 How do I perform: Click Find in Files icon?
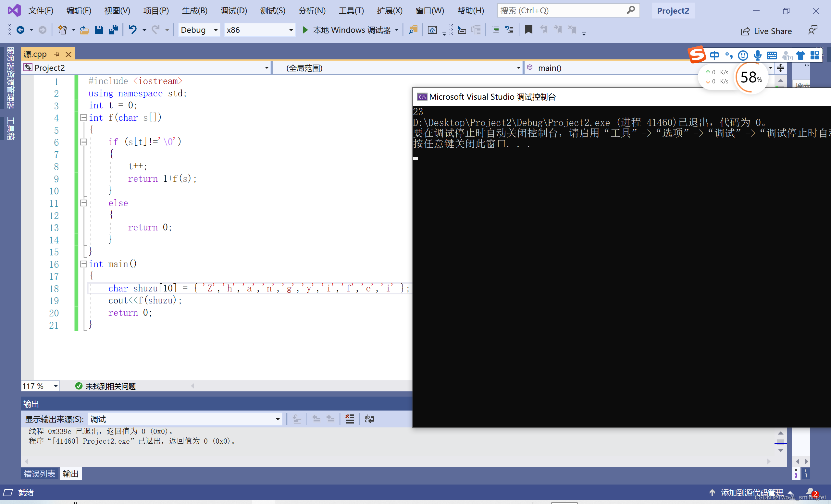tap(413, 30)
